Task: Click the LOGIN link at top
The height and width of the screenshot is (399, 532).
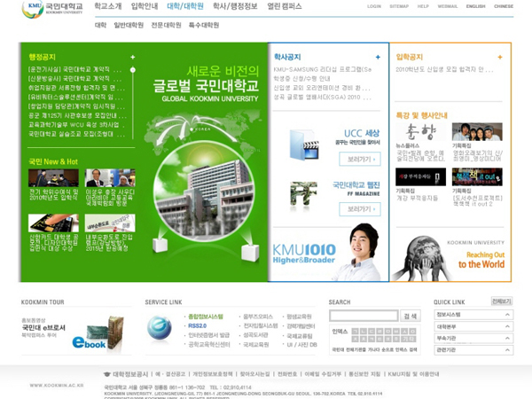Action: pos(374,6)
